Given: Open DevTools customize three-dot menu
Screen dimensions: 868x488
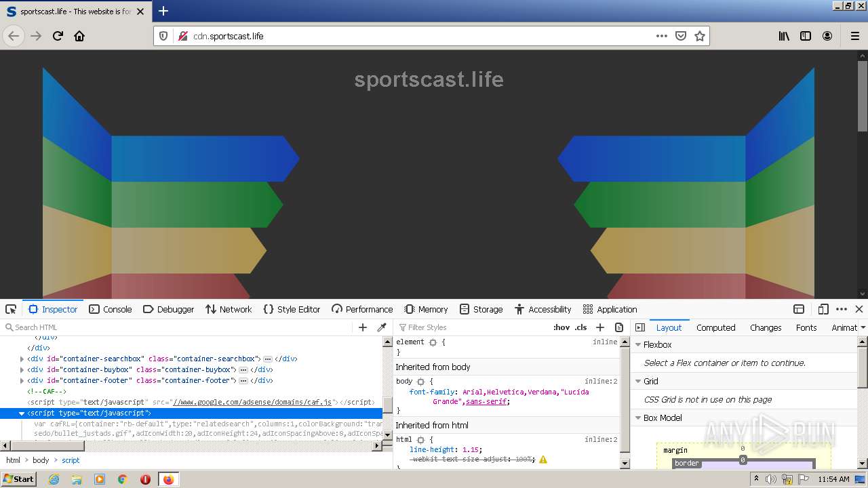Looking at the screenshot, I should (842, 309).
